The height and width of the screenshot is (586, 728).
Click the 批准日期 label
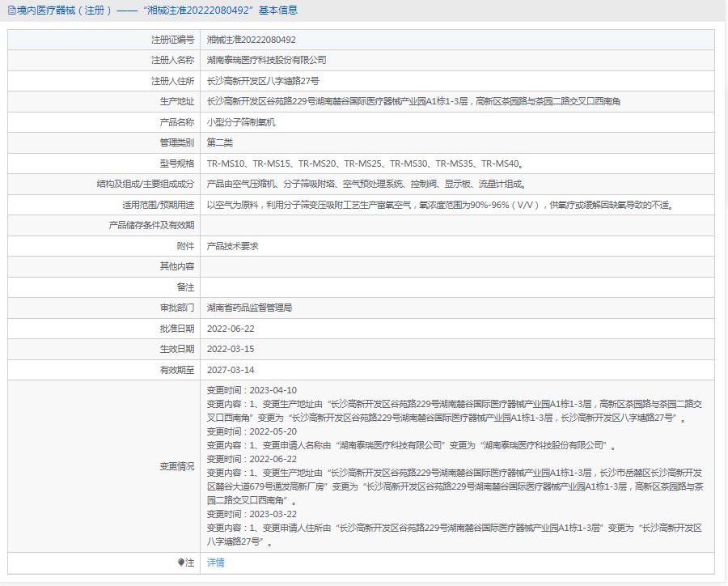click(177, 329)
